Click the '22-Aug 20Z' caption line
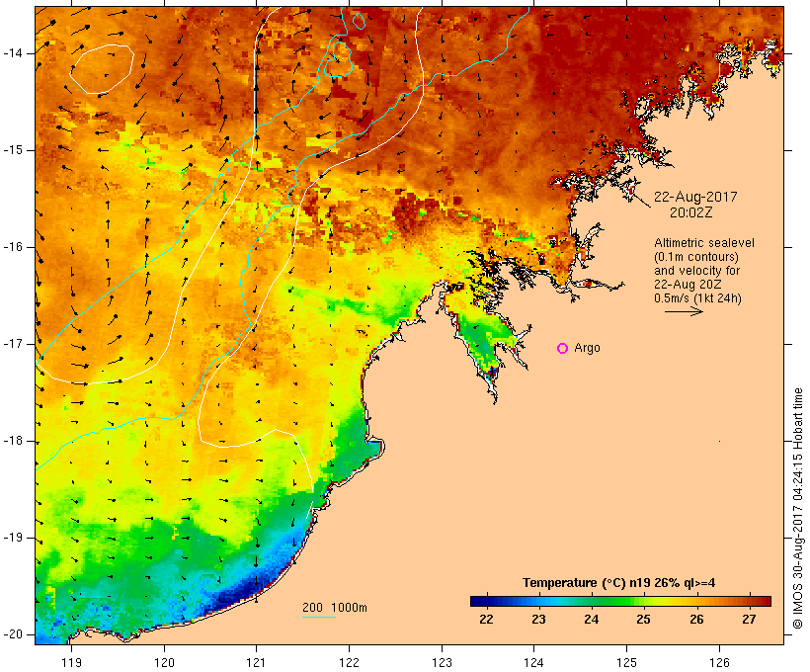Image resolution: width=810 pixels, height=672 pixels. coord(688,285)
